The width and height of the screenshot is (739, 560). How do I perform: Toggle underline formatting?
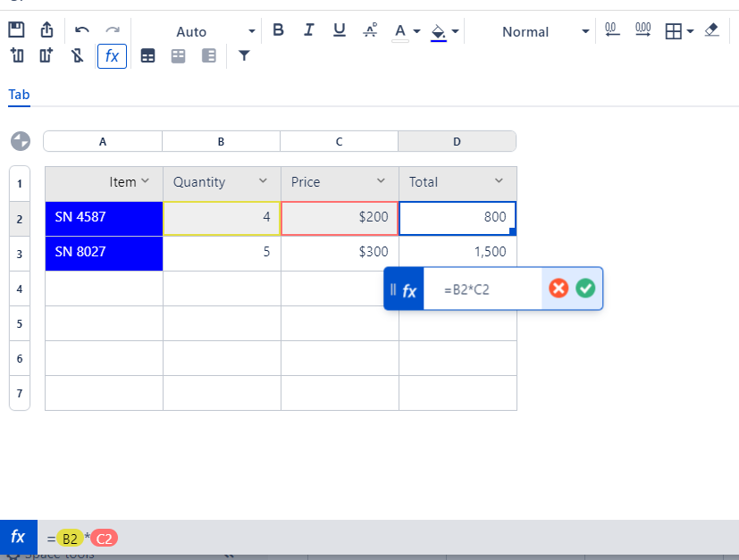tap(339, 29)
